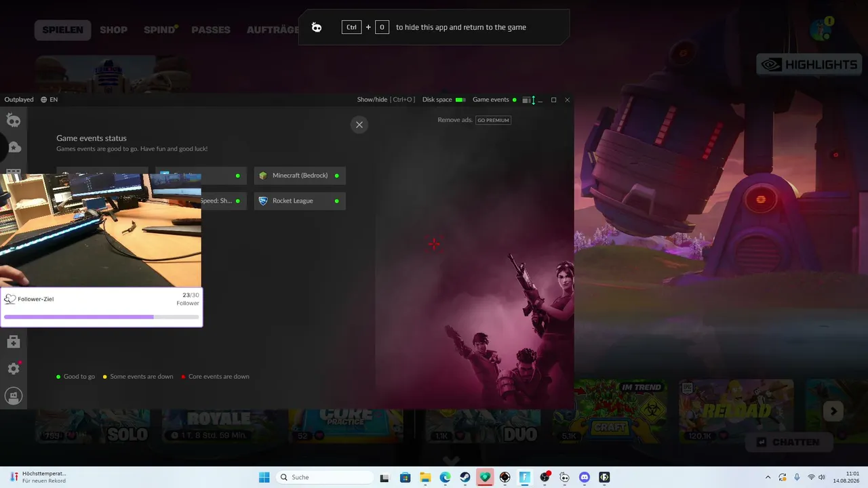Viewport: 868px width, 488px height.
Task: Open Game events status indicator in title bar
Action: point(494,100)
